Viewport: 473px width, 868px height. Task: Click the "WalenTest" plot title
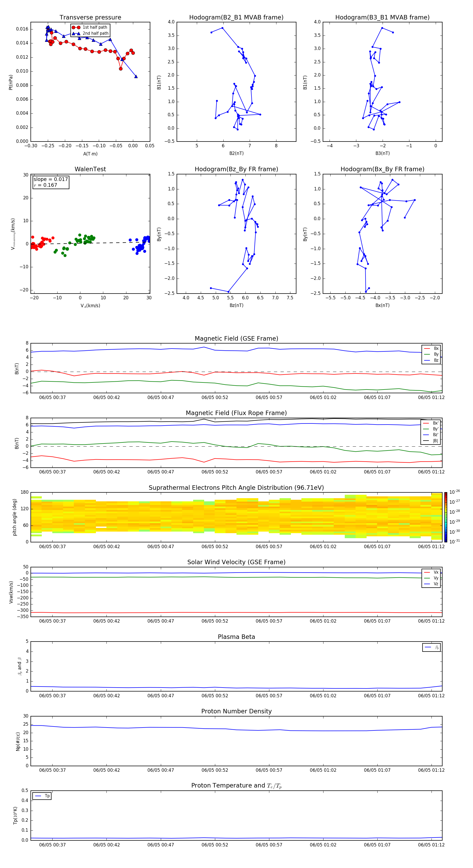[x=90, y=169]
